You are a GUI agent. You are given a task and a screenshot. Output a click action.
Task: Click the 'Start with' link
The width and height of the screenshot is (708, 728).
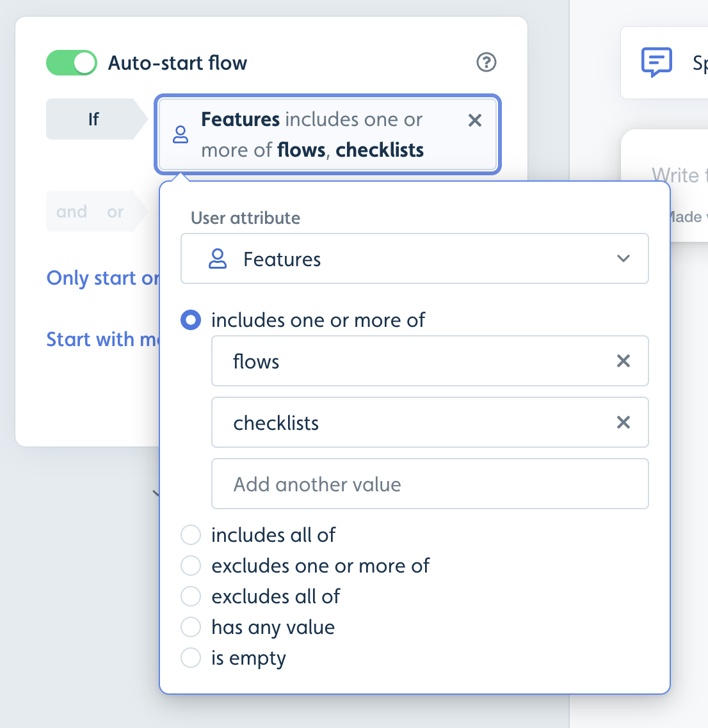(102, 340)
